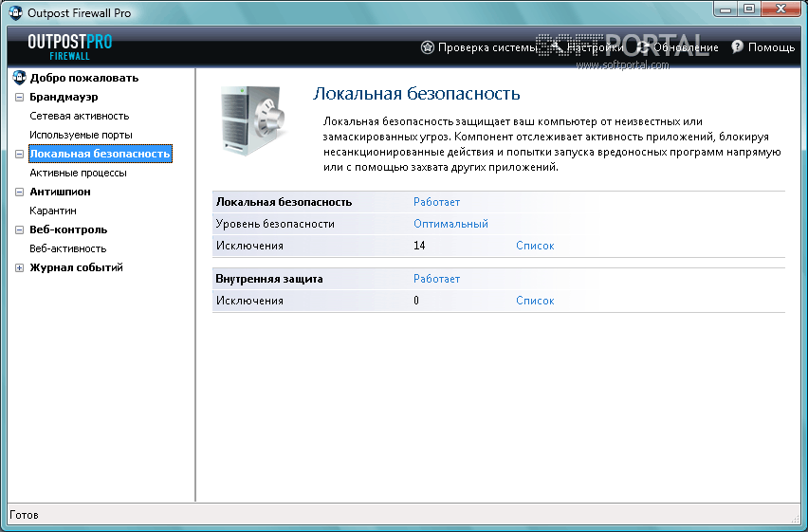Click the Outpost icon in the title bar

pos(16,12)
